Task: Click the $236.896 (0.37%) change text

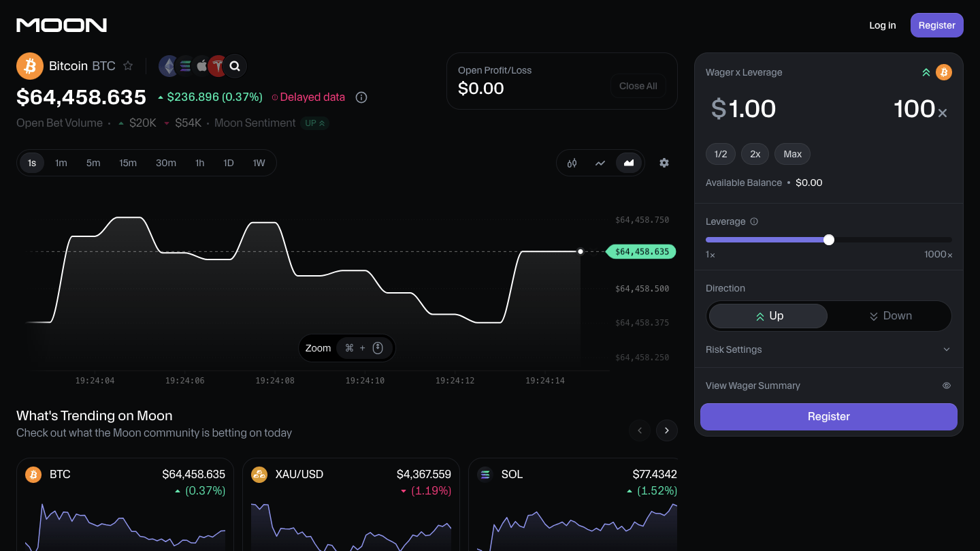Action: [214, 97]
